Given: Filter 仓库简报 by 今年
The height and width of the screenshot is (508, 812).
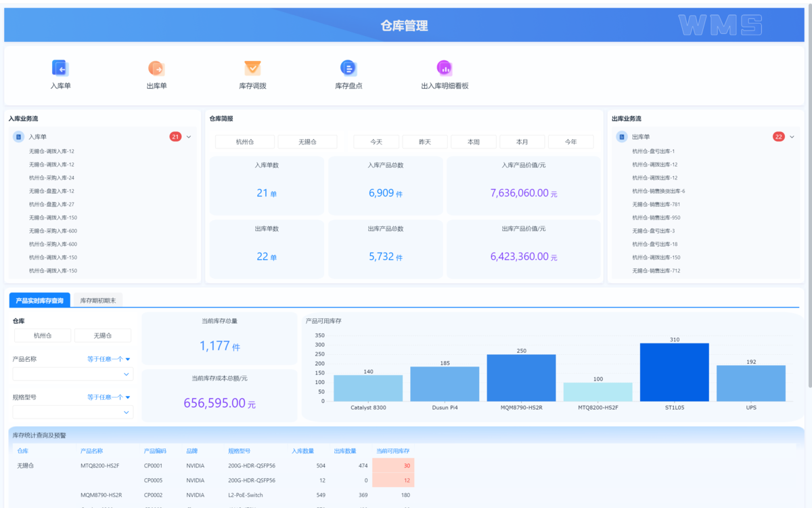Looking at the screenshot, I should tap(570, 142).
